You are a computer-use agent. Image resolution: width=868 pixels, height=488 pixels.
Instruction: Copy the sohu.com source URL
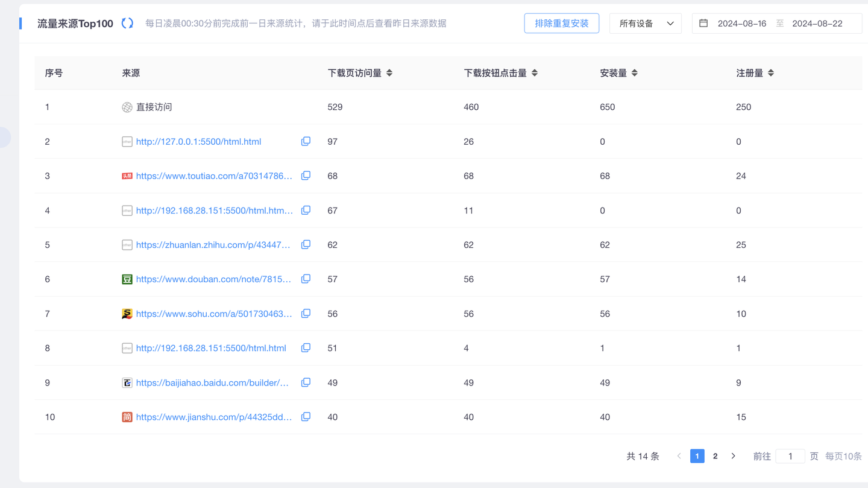(306, 314)
